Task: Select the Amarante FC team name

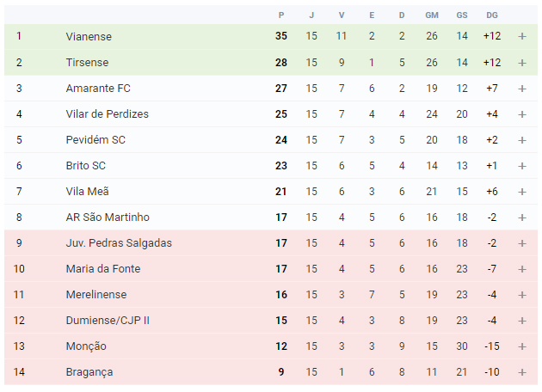Action: click(x=98, y=88)
